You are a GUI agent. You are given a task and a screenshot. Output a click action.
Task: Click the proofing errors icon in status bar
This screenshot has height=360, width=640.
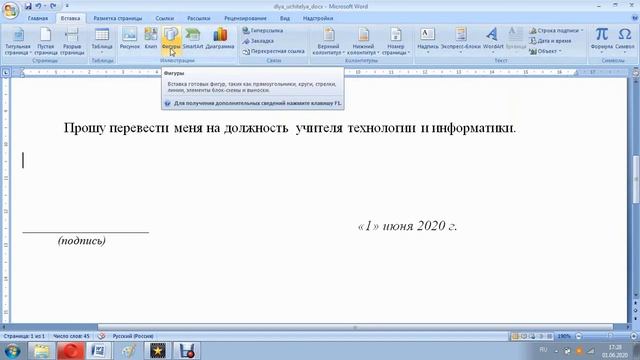click(101, 336)
